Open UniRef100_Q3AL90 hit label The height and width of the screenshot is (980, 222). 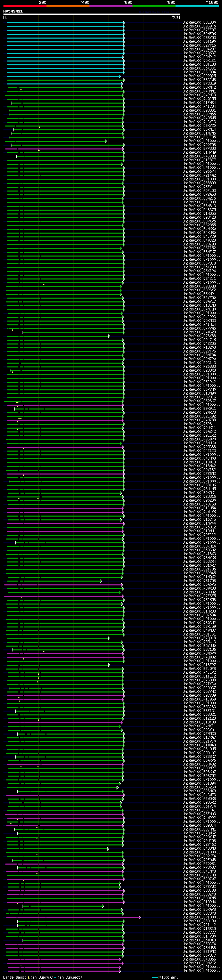[199, 921]
